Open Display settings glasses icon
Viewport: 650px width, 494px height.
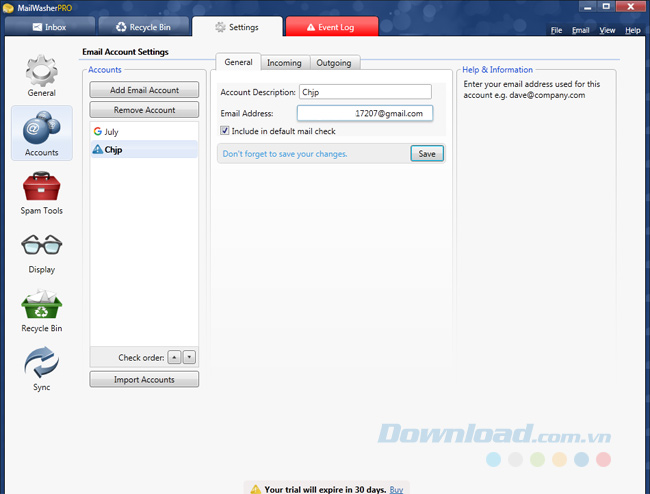[x=41, y=245]
